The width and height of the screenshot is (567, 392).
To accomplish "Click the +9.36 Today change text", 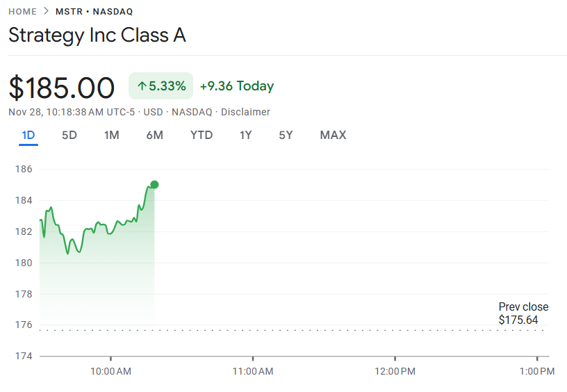I will (x=237, y=86).
